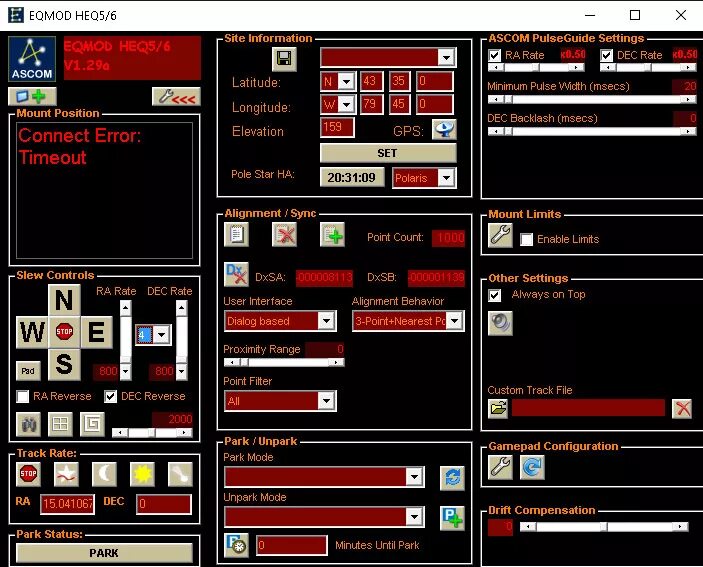This screenshot has height=567, width=703.
Task: Slew south with S button
Action: [x=64, y=364]
